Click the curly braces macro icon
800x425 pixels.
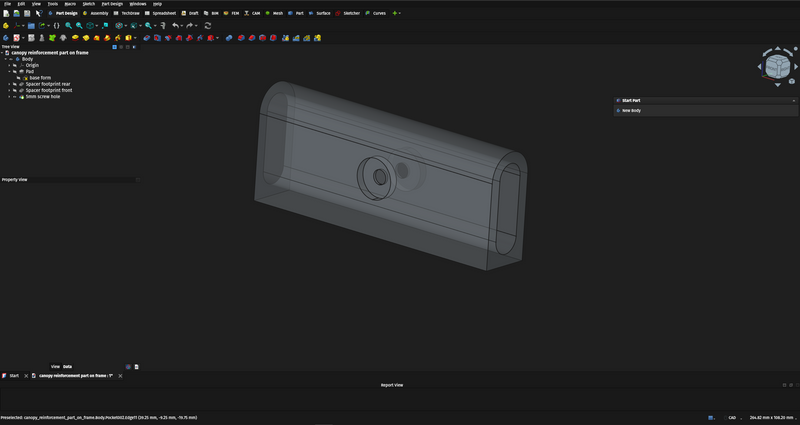point(57,26)
